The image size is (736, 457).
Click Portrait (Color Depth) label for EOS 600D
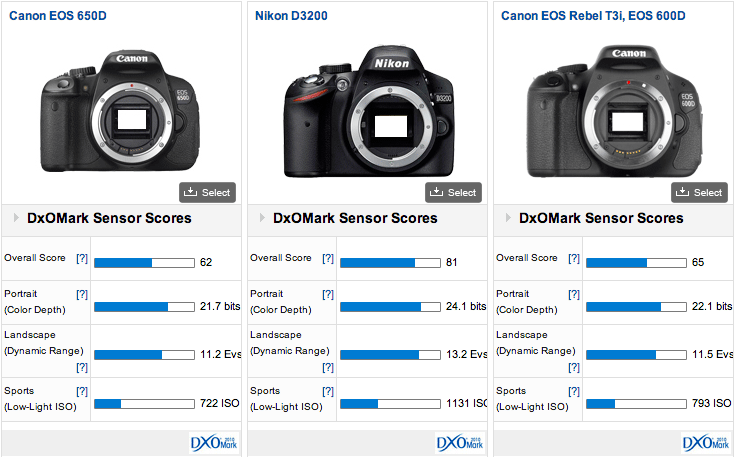pos(527,302)
